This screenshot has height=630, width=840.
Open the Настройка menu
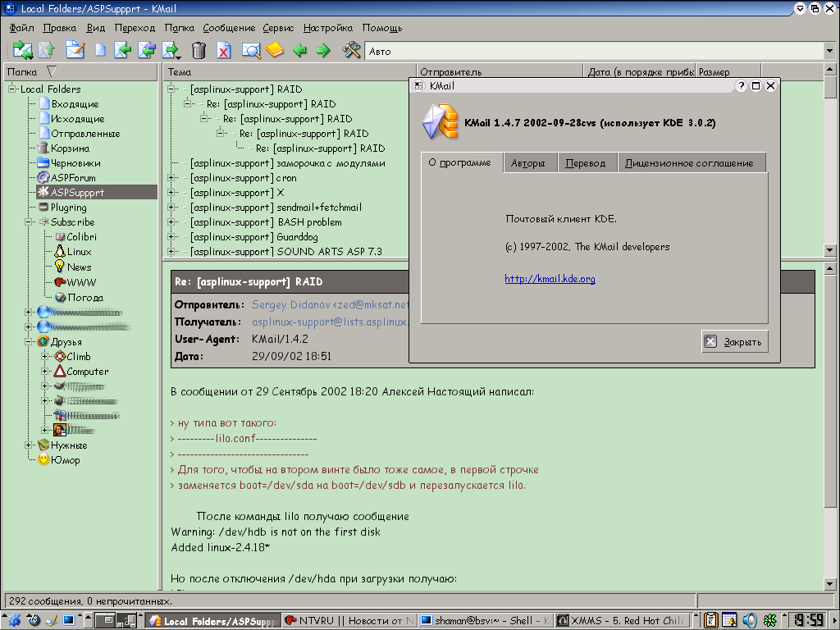pos(328,28)
